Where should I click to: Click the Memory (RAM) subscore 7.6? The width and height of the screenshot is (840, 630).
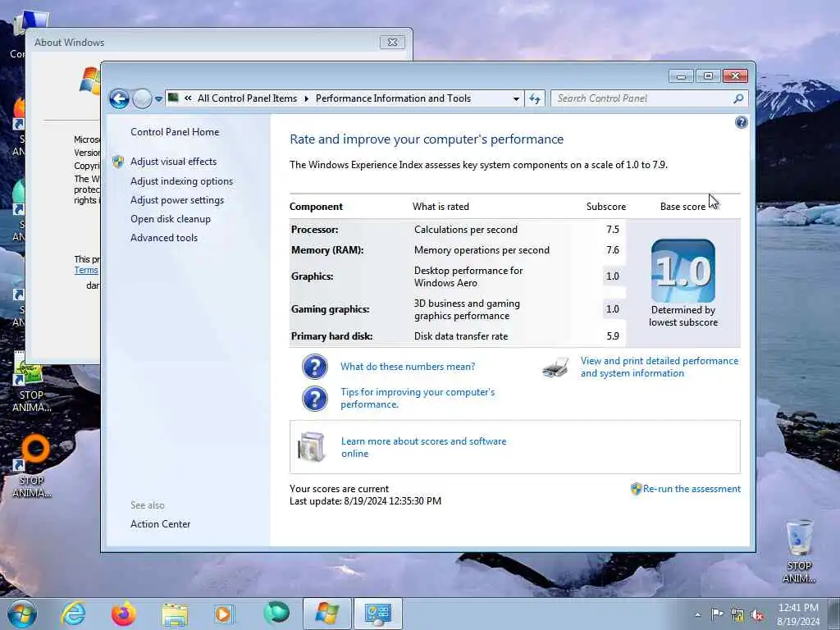(x=612, y=249)
